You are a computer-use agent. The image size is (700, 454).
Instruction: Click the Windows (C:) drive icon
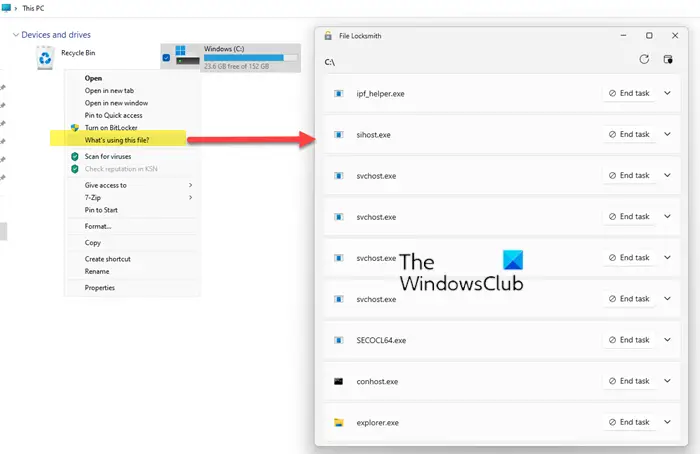(x=187, y=55)
